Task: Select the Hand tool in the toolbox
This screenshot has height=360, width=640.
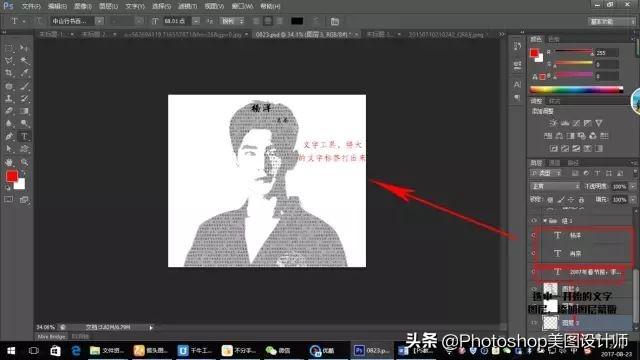Action: click(x=9, y=162)
